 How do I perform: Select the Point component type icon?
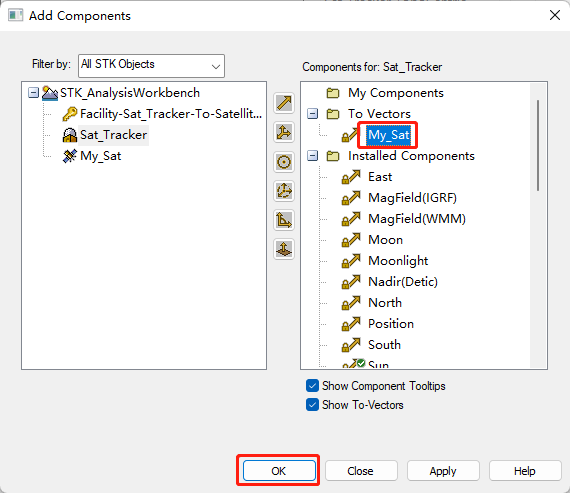pyautogui.click(x=284, y=162)
